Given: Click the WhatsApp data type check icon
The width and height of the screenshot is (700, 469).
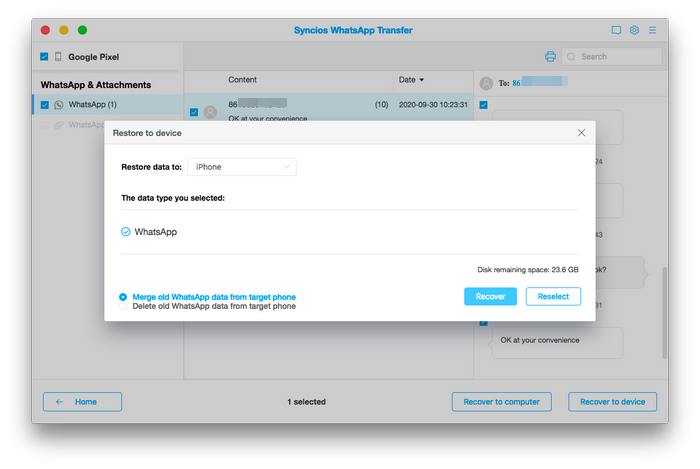Looking at the screenshot, I should pos(125,232).
